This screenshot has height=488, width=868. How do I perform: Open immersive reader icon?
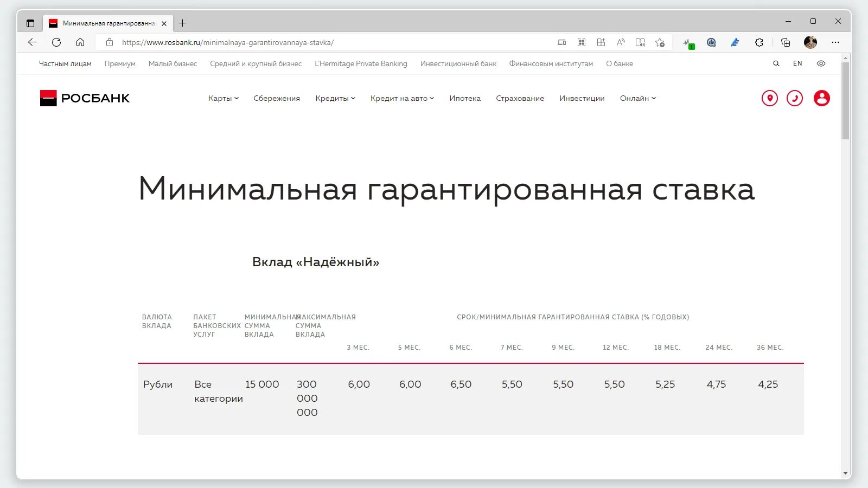coord(640,42)
